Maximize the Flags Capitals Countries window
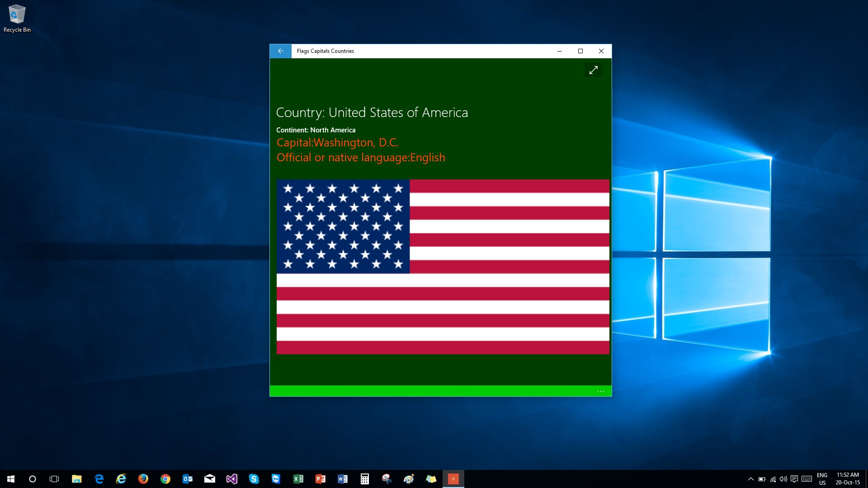 click(580, 51)
